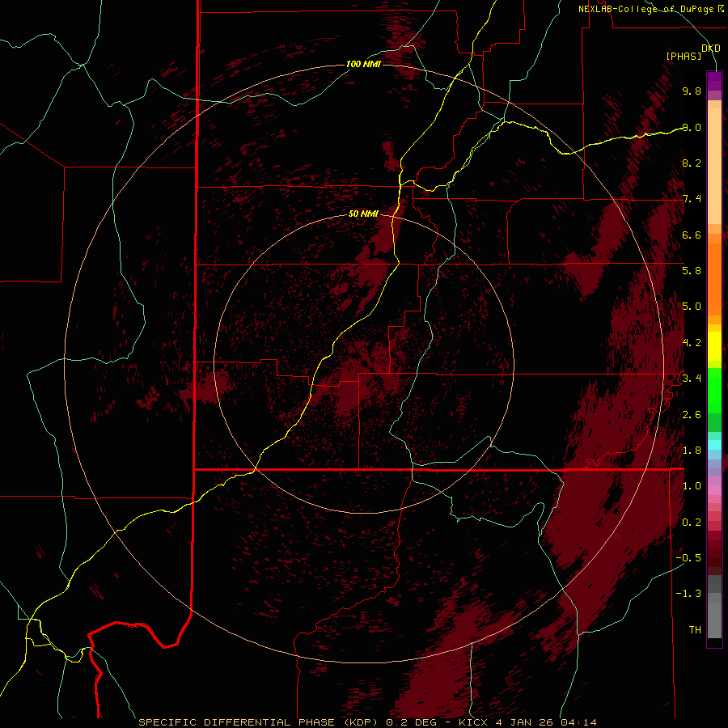
Task: Click the "1.0" color scale value
Action: [692, 486]
